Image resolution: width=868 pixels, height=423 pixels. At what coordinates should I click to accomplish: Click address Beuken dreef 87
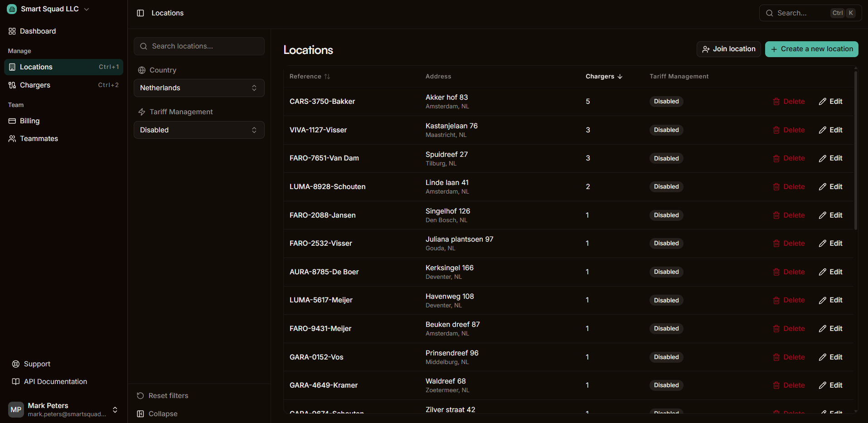tap(452, 325)
